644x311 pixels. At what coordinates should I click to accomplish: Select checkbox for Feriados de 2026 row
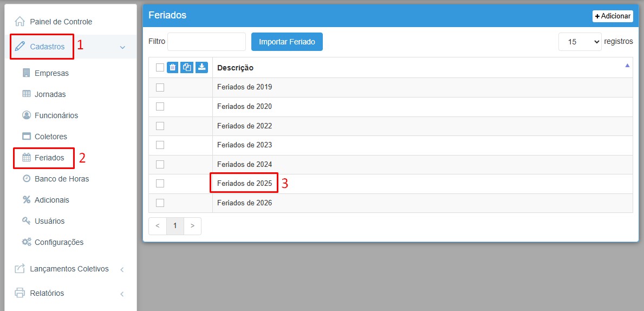(x=160, y=203)
